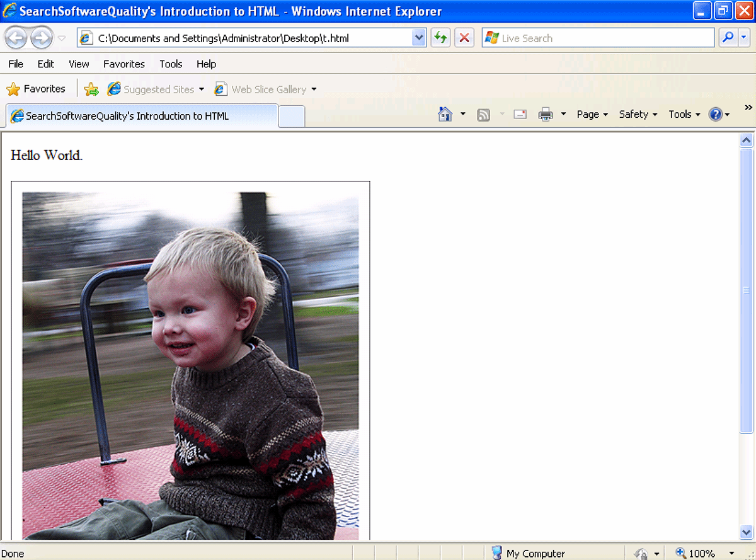Open the zoom level 100% dropdown
The height and width of the screenshot is (560, 756).
click(x=731, y=553)
